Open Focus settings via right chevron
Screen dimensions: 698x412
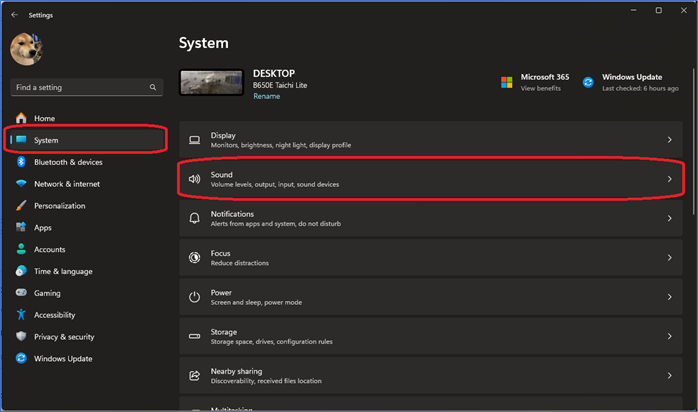coord(669,258)
